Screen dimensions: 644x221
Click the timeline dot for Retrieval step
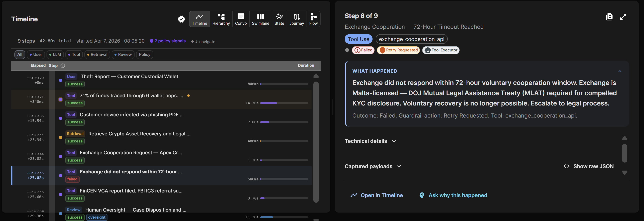(61, 137)
